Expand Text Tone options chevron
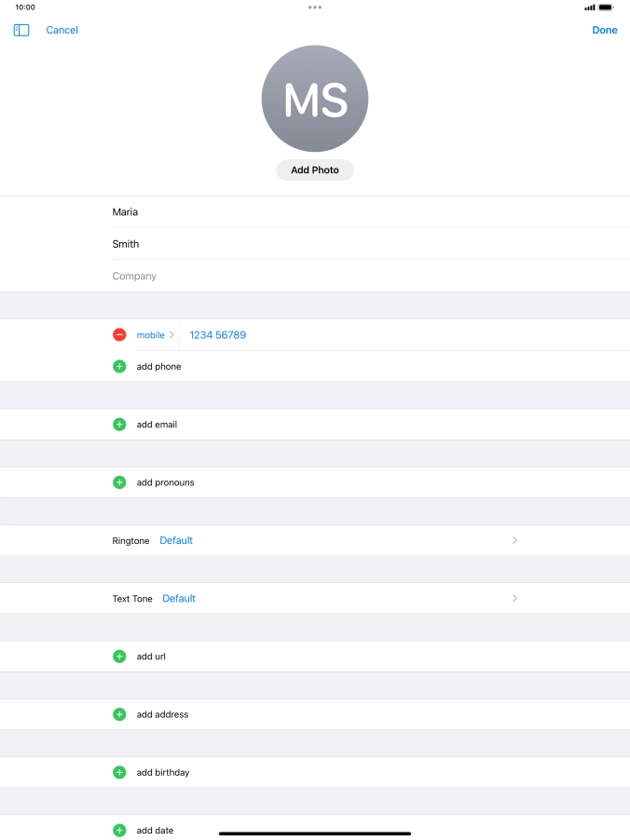 point(514,599)
